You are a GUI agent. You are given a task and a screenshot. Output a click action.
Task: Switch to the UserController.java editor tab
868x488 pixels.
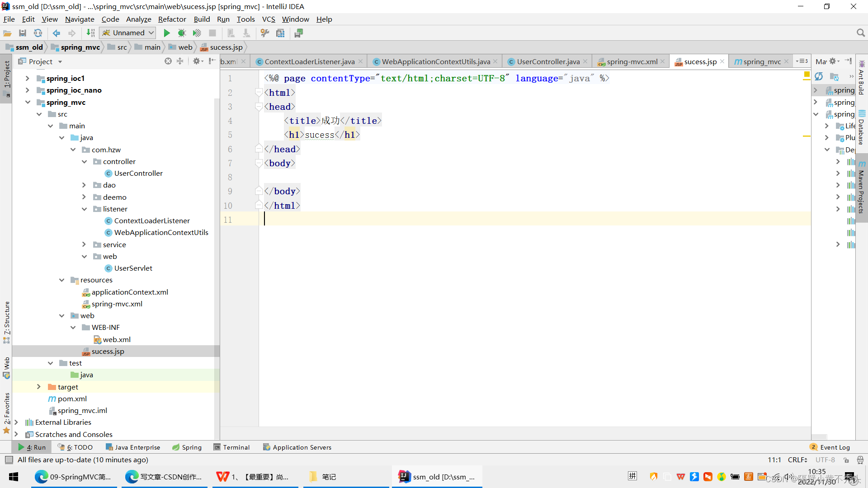[x=547, y=61]
